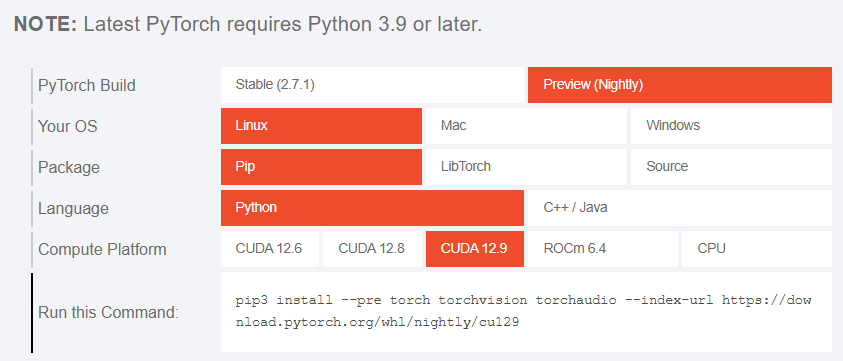Viewport: 843px width, 361px height.
Task: Select Source package option
Action: [731, 167]
